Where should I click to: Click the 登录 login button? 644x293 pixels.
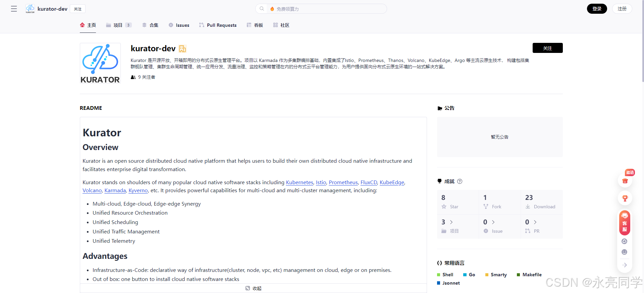click(597, 9)
